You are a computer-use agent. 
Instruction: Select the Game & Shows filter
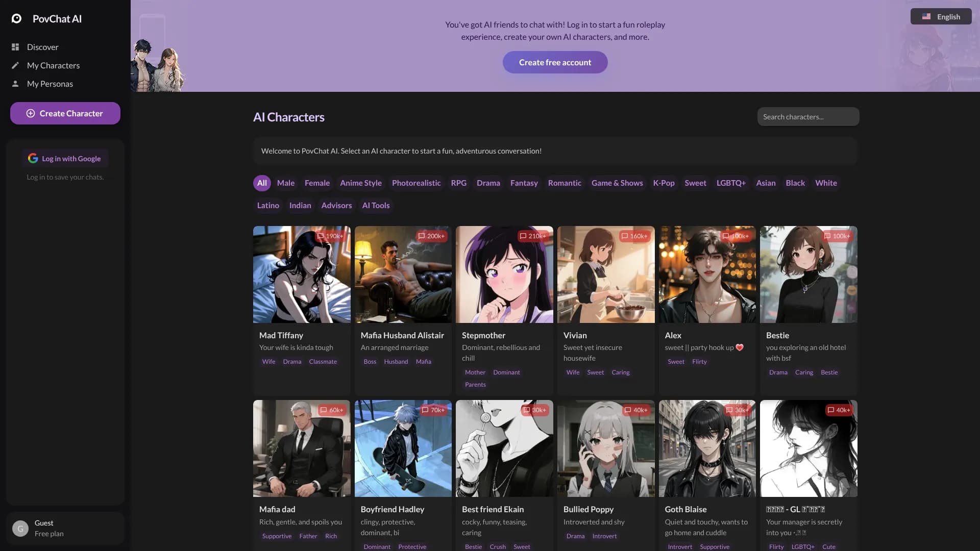coord(617,183)
